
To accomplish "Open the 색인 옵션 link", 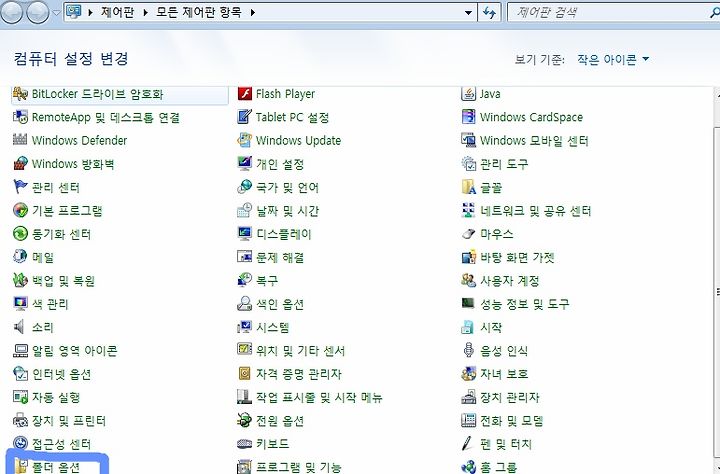I will click(x=280, y=304).
